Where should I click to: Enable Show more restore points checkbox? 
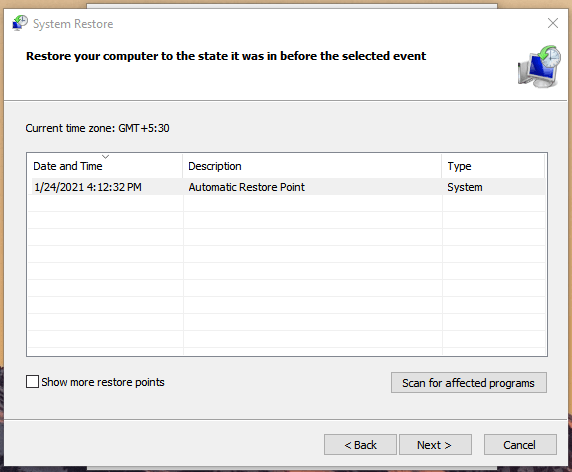pos(32,382)
